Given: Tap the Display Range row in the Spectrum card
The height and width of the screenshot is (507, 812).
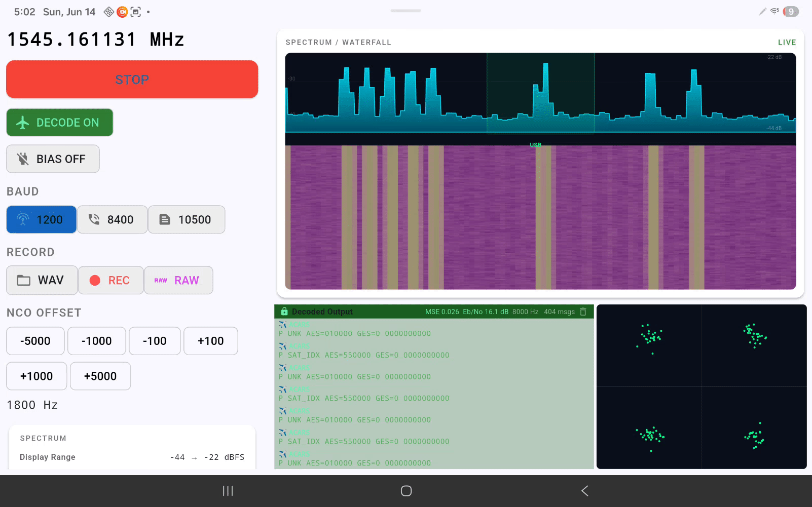Looking at the screenshot, I should click(x=132, y=457).
